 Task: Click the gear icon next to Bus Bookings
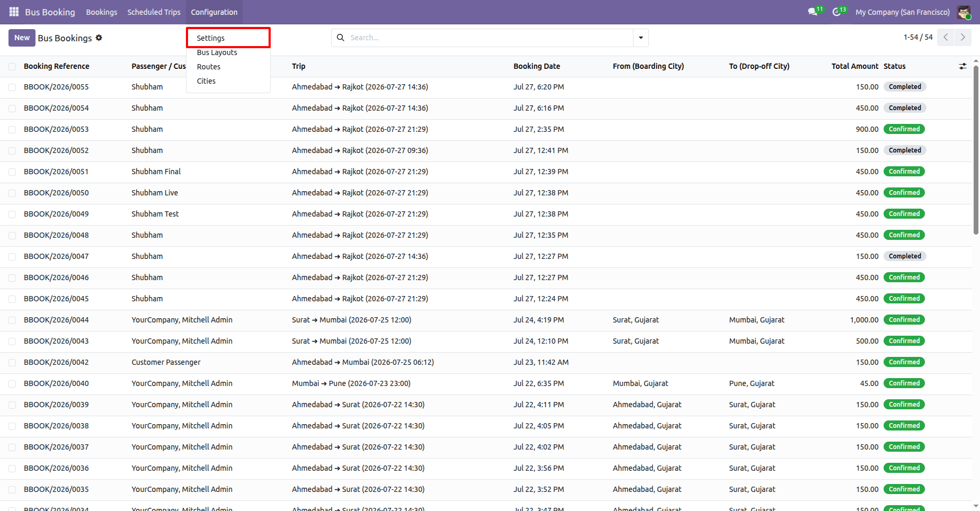click(x=99, y=38)
